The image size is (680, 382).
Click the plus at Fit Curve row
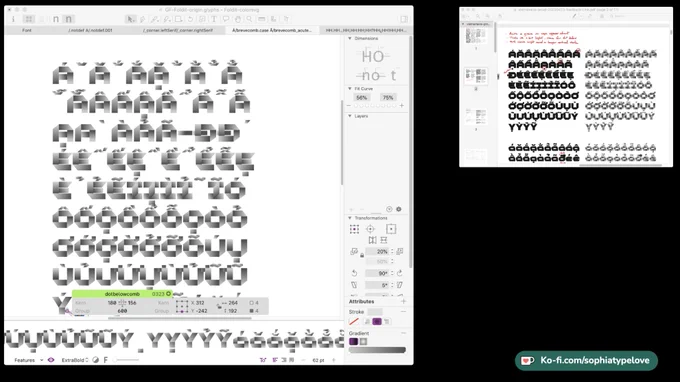click(x=402, y=105)
